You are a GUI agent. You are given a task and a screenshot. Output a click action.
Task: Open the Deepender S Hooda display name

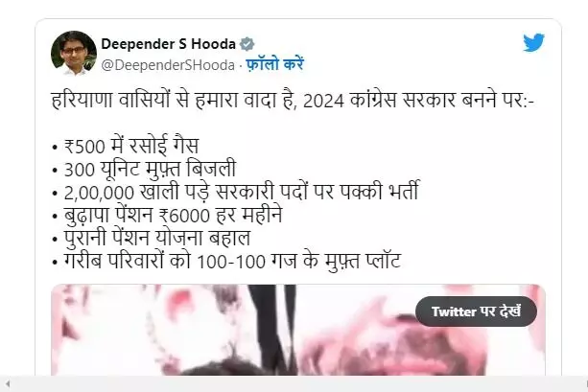(x=169, y=44)
